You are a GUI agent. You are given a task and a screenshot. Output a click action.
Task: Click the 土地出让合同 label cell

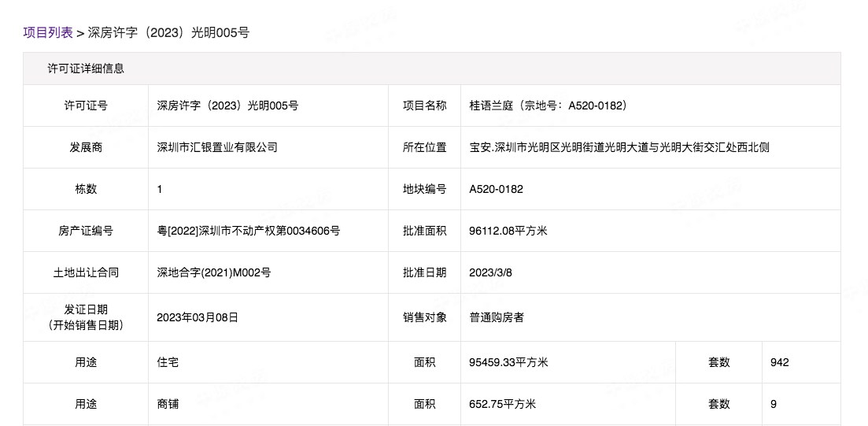pos(86,272)
